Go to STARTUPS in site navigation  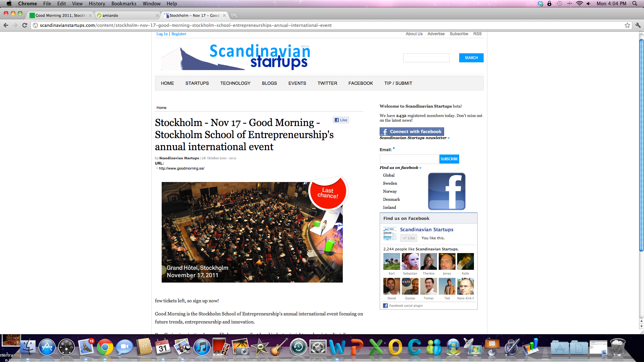tap(197, 83)
